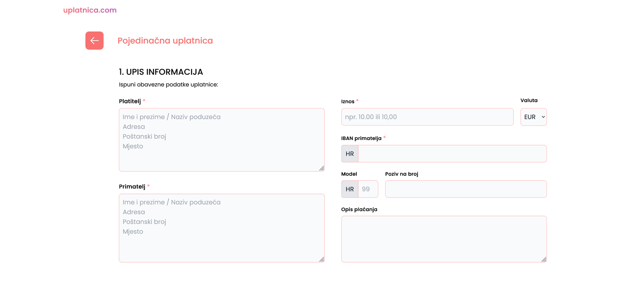Click the HR prefix beside Model field

[x=350, y=189]
